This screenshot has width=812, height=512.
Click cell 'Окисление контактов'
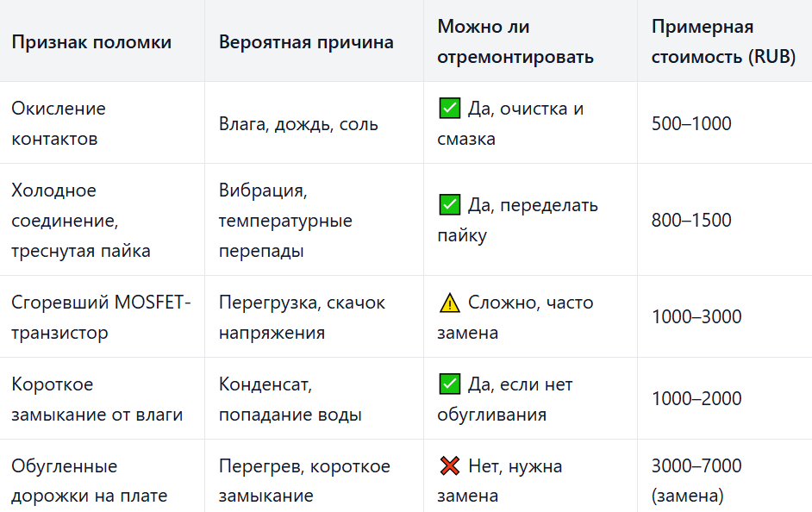point(59,123)
